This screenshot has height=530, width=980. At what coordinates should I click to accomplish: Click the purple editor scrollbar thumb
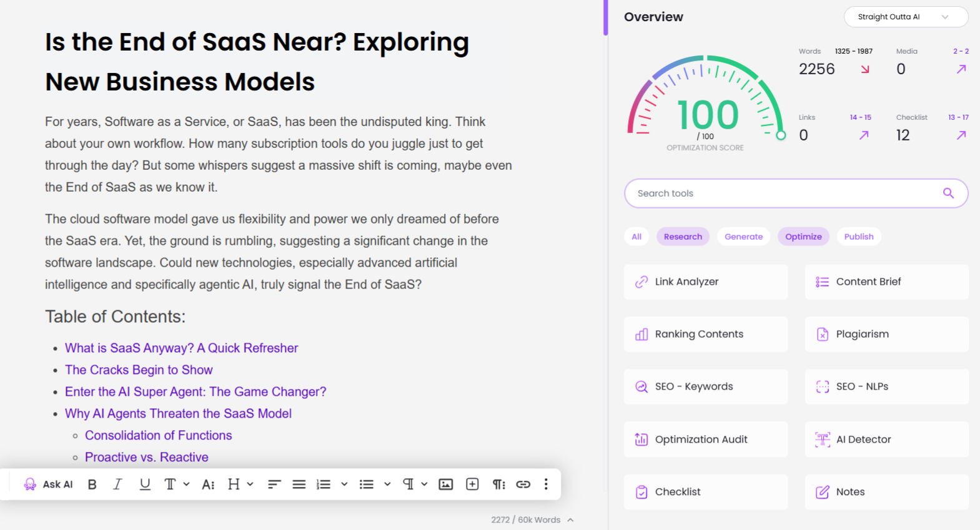[605, 17]
